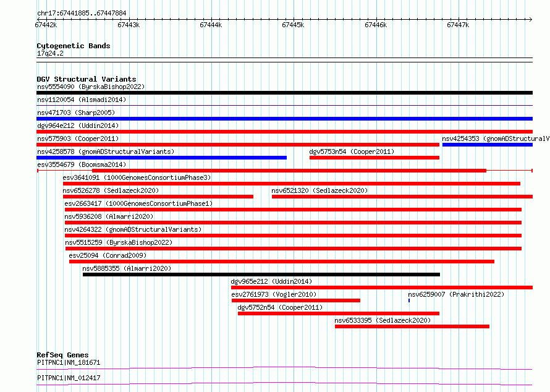Open the nsv5936208 (Almarri2020) label
Image resolution: width=550 pixels, height=392 pixels.
[x=109, y=216]
